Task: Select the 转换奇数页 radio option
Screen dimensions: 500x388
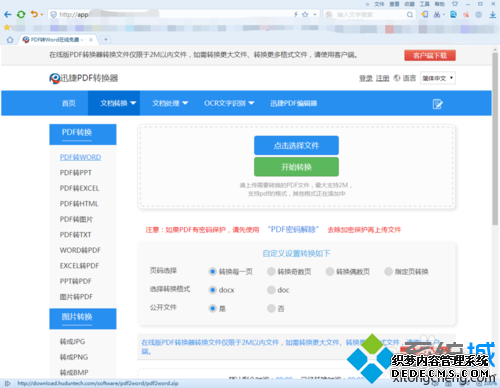Action: [271, 272]
